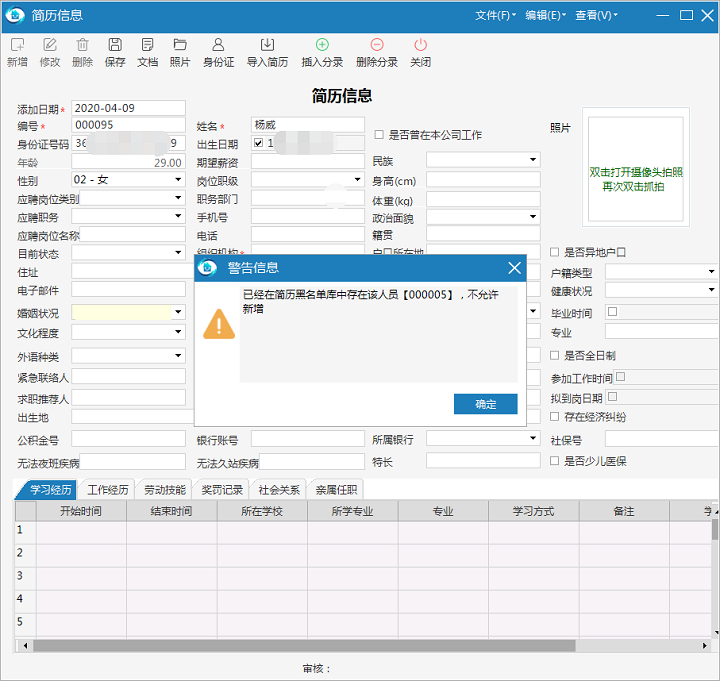Switch to the 学习经历 tab

[x=48, y=490]
